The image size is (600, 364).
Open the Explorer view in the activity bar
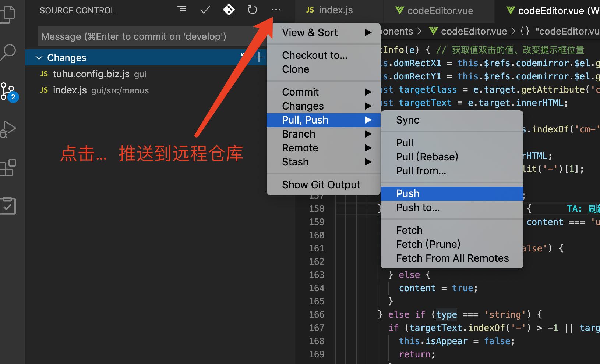(x=9, y=15)
